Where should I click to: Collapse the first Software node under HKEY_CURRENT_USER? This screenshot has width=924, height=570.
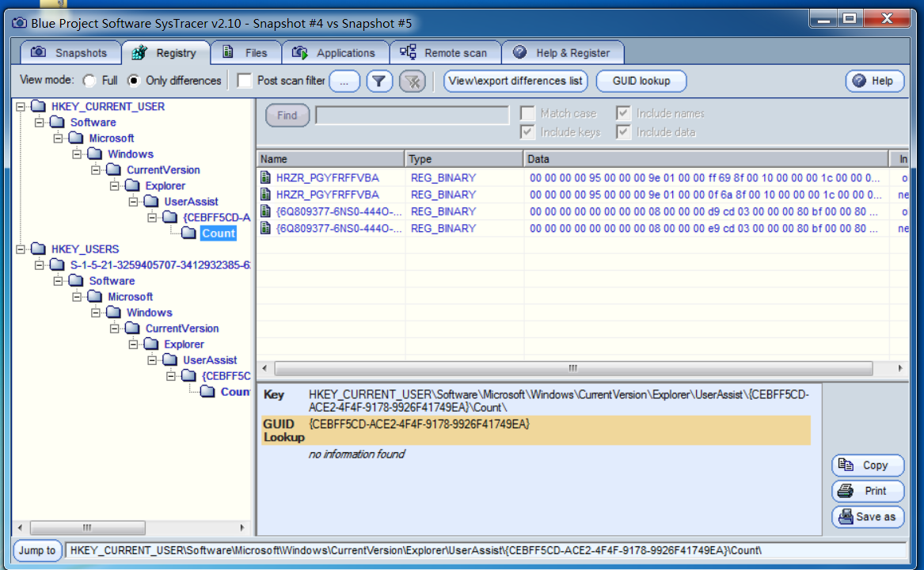coord(40,123)
